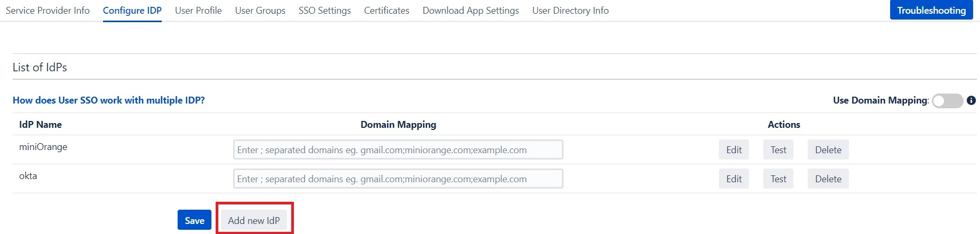Click the Domain Mapping column header

398,125
